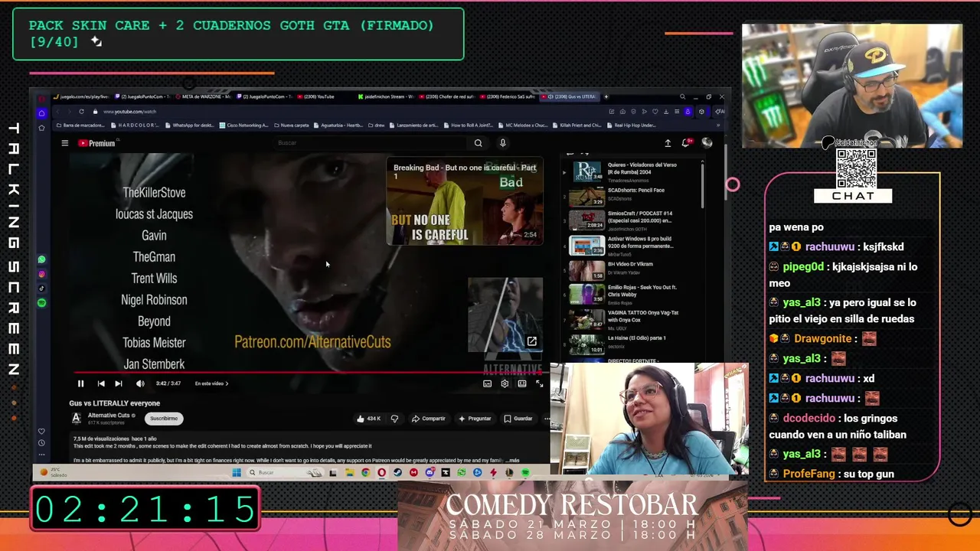Open 'How to Roll A Joint' bookmark
980x551 pixels.
tap(469, 126)
